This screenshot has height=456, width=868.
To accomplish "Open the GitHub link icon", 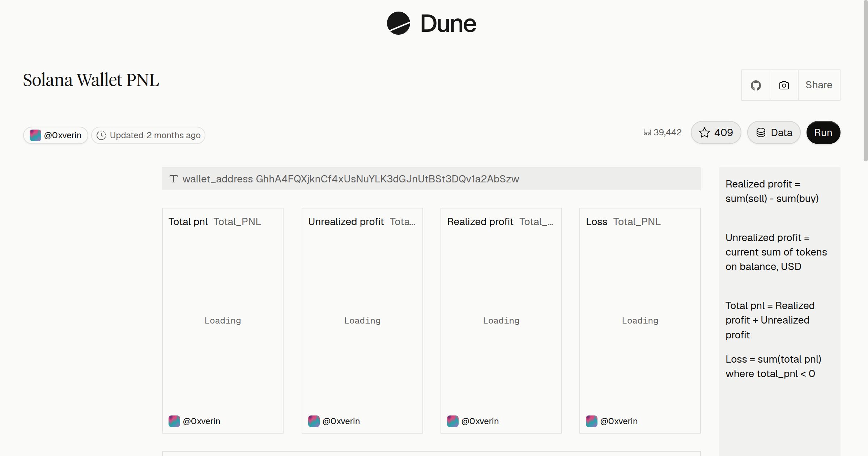I will click(x=756, y=85).
